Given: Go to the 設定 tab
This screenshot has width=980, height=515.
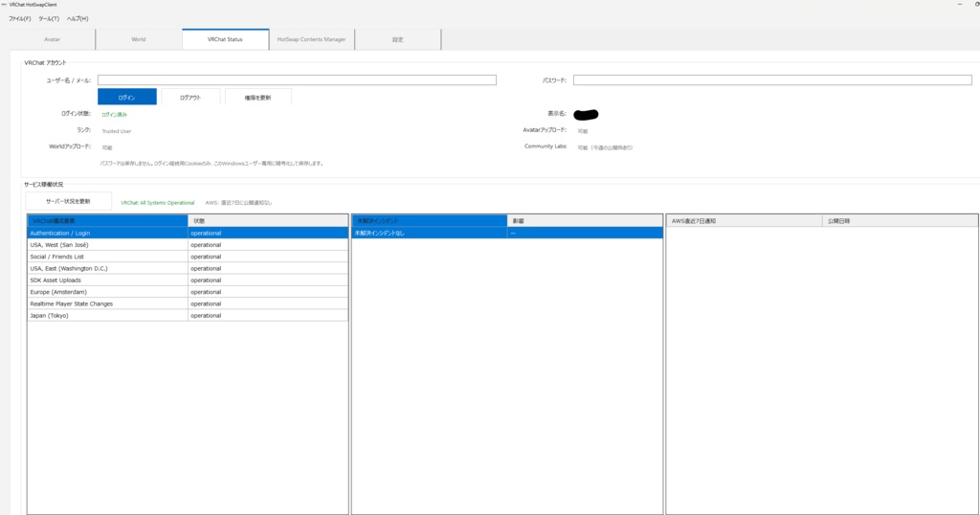Looking at the screenshot, I should [x=397, y=39].
